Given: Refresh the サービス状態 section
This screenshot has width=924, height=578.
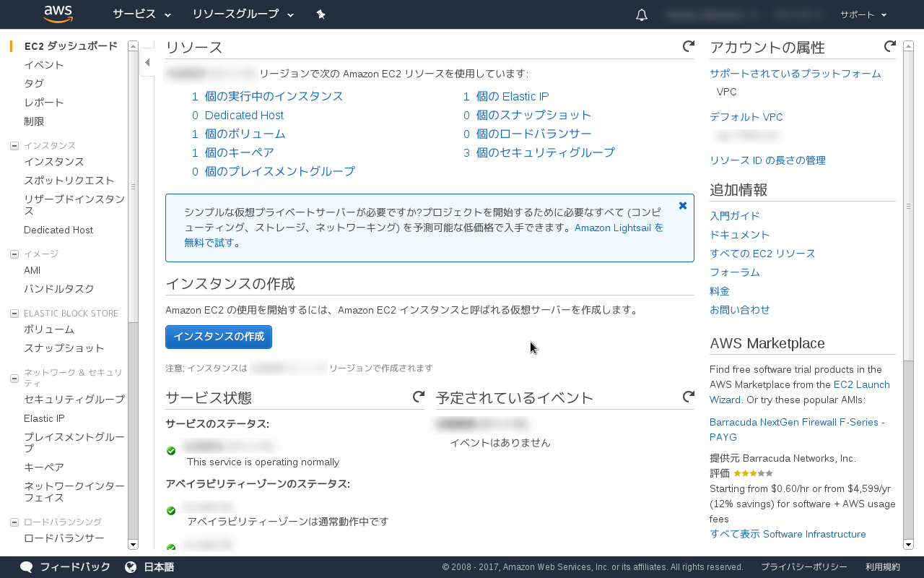Looking at the screenshot, I should click(418, 397).
